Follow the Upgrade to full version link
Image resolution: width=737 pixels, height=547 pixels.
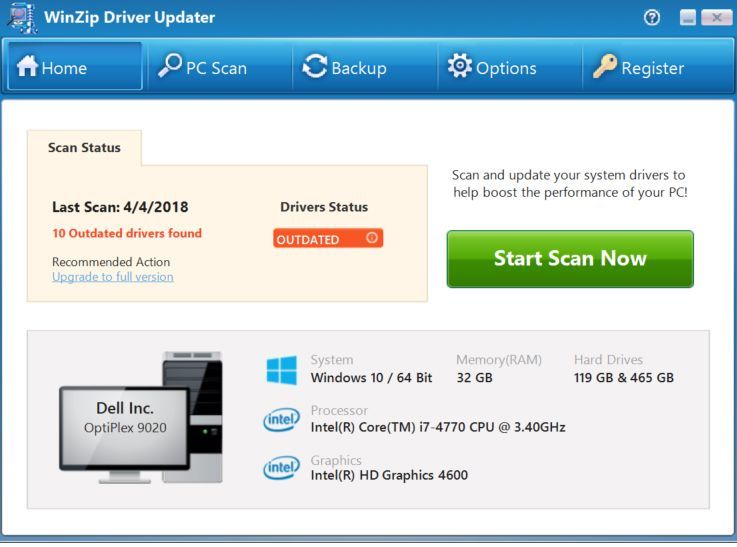coord(113,277)
